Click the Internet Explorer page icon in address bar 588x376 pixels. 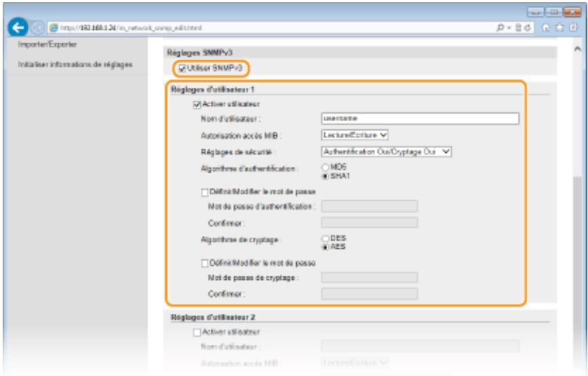point(54,28)
